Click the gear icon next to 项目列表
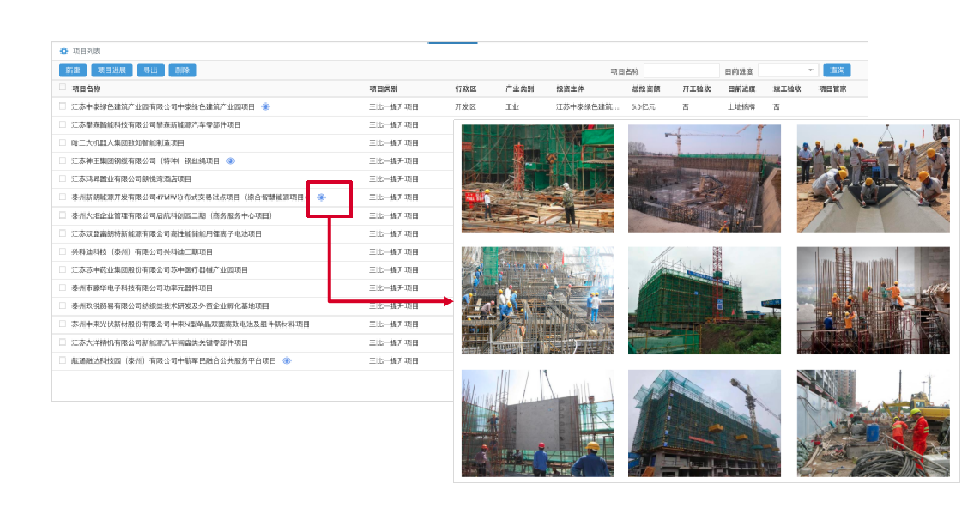 [64, 51]
